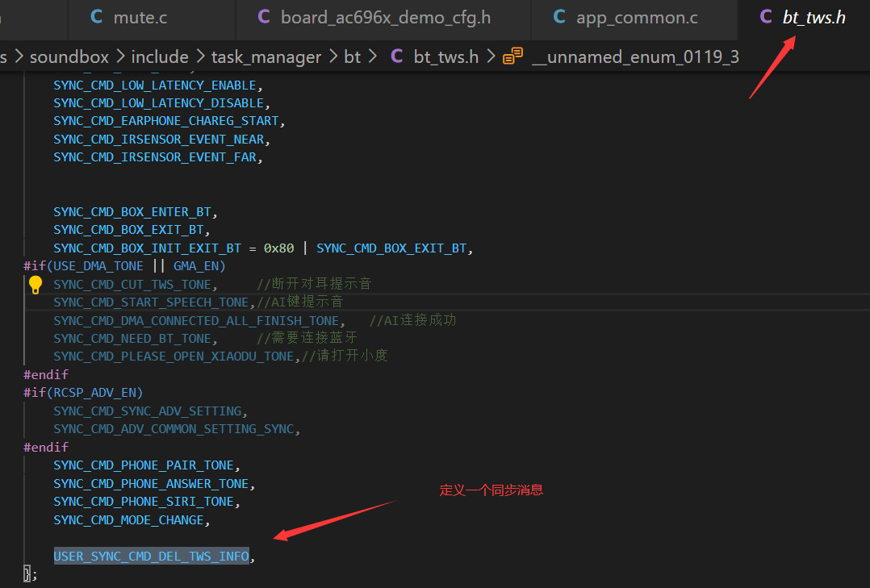Click SYNC_CMD_NEED_BT_TONE entry

[x=132, y=339]
